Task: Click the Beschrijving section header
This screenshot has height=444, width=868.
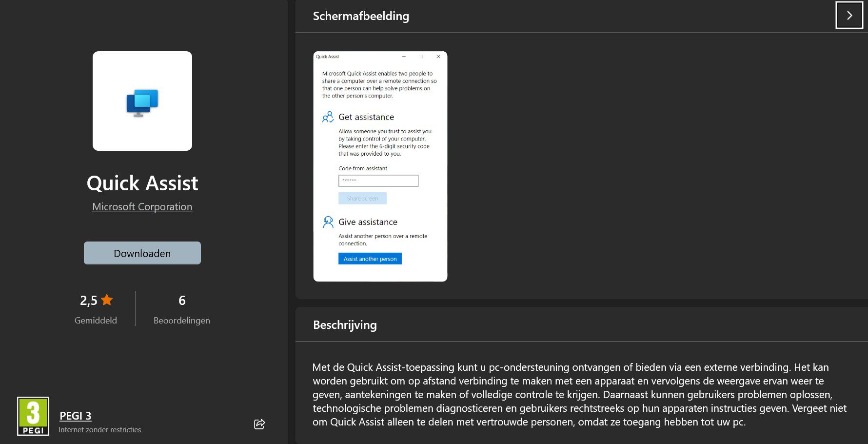Action: (345, 325)
